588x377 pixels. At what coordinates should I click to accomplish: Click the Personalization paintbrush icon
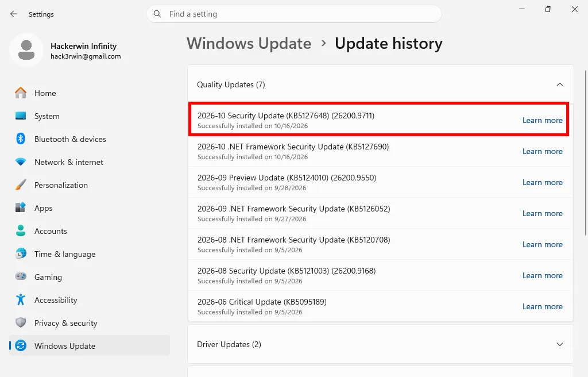[x=21, y=184]
